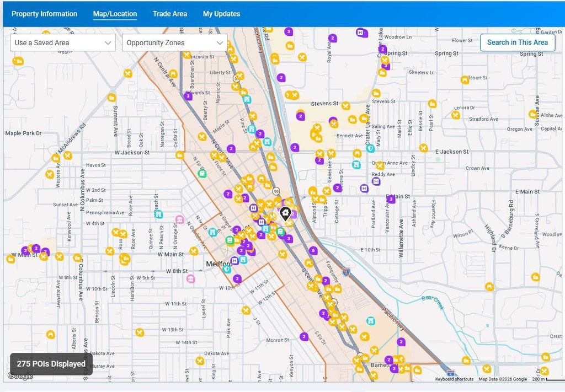Select the pink landmark marker near N Orange St
This screenshot has width=565, height=392.
(x=179, y=219)
